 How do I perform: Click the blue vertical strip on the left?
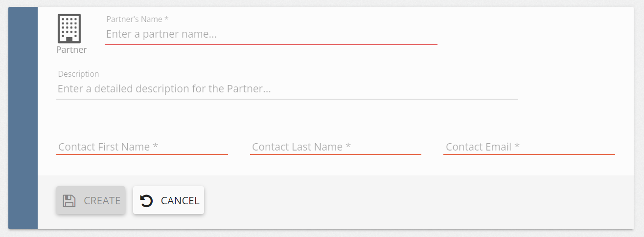23,117
